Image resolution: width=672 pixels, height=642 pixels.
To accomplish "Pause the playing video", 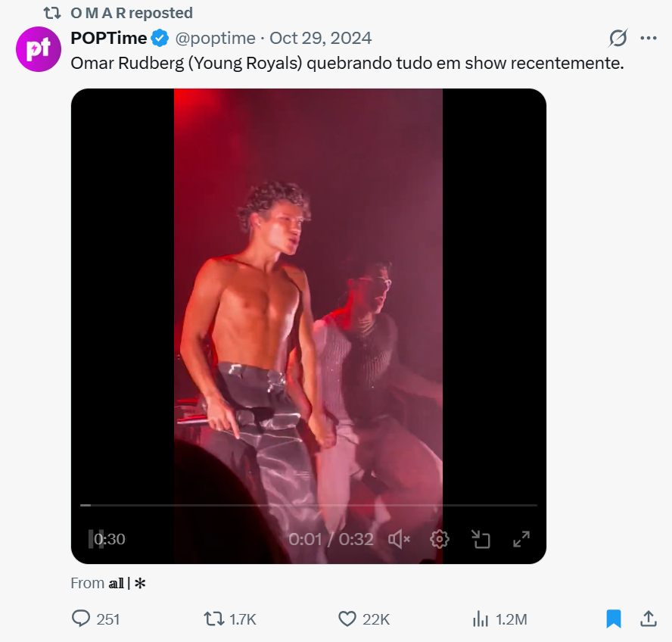I will coord(95,539).
